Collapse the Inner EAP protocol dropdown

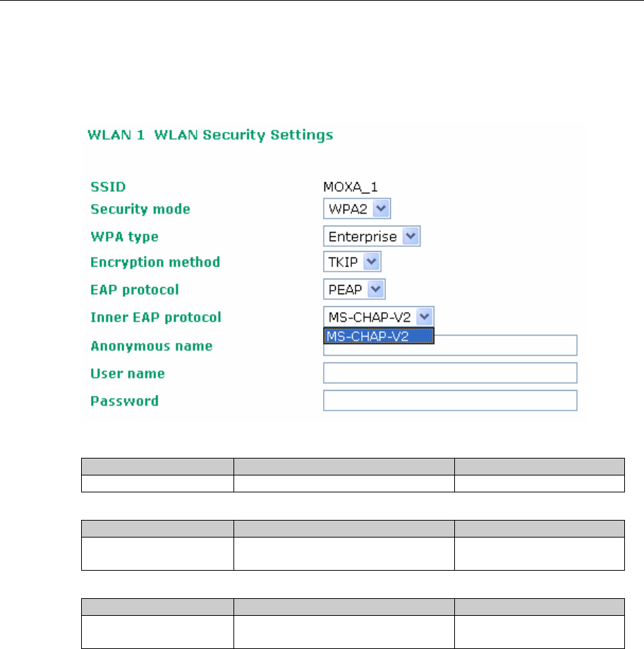click(x=378, y=317)
